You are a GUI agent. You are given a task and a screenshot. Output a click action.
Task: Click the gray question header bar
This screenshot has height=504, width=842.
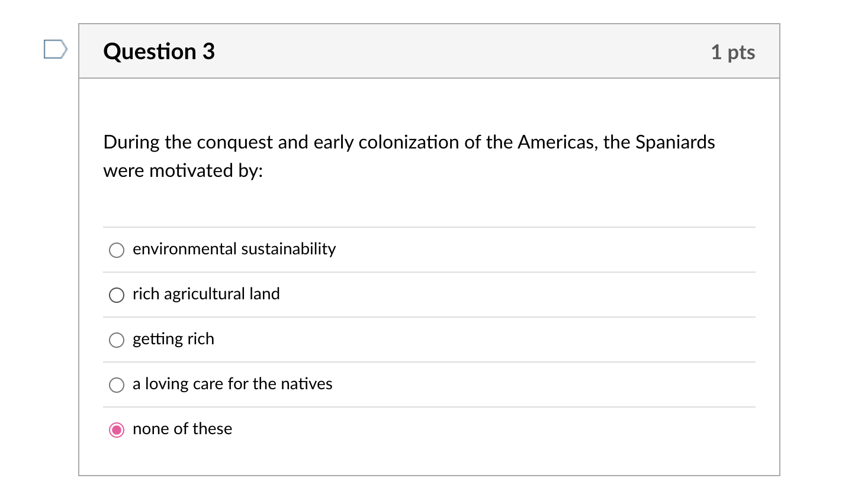coord(429,51)
